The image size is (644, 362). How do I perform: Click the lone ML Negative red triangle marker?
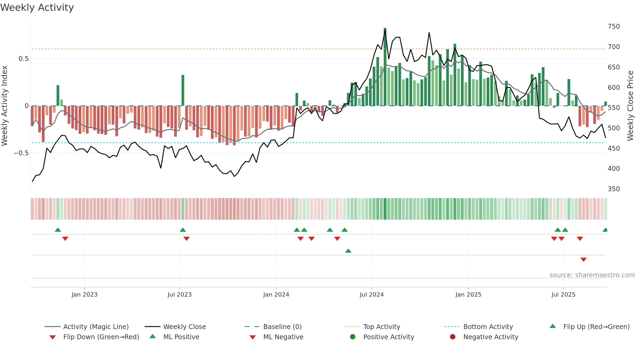(x=583, y=260)
